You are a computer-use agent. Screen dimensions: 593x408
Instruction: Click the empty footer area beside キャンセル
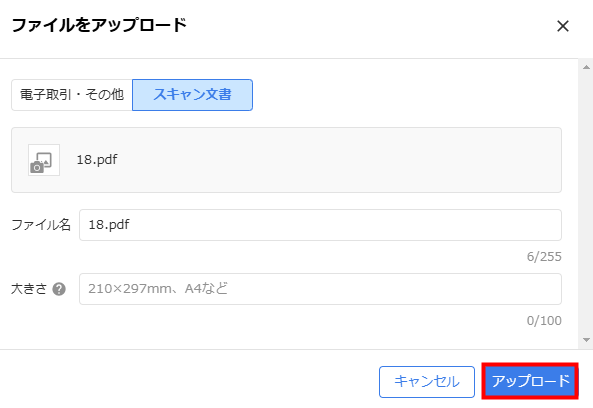189,382
